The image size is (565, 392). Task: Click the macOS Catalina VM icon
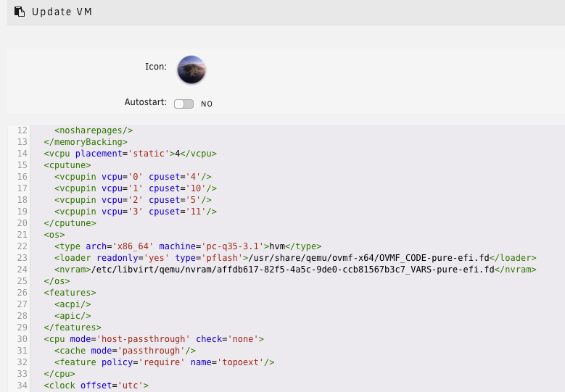coord(191,70)
